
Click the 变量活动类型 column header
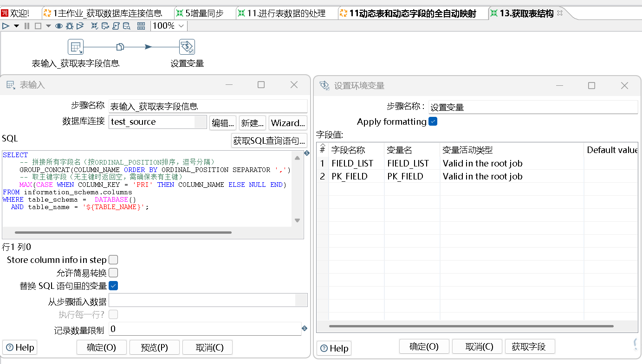[512, 150]
